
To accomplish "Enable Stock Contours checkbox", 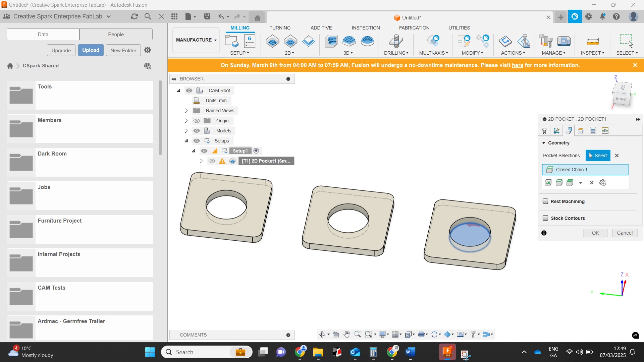I will (x=545, y=218).
